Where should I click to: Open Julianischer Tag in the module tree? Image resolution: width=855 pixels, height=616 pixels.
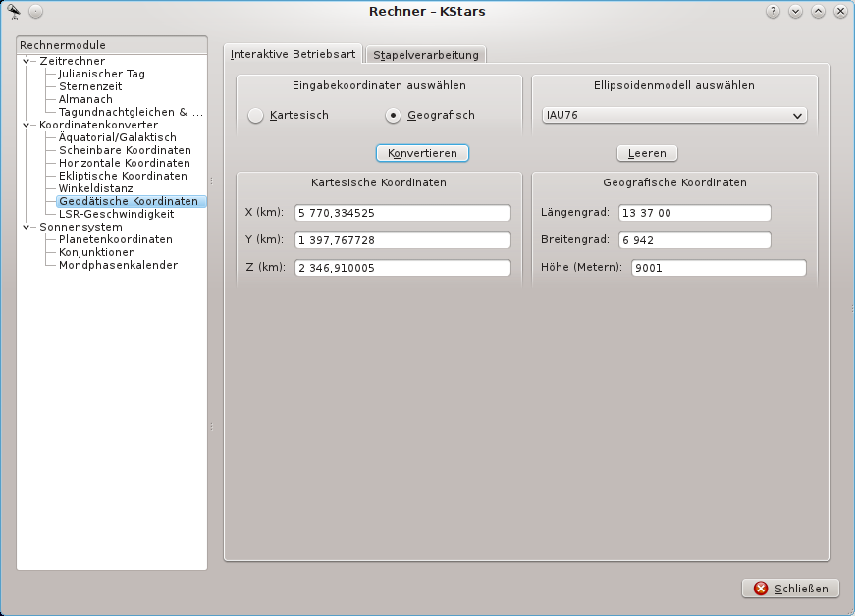(101, 74)
